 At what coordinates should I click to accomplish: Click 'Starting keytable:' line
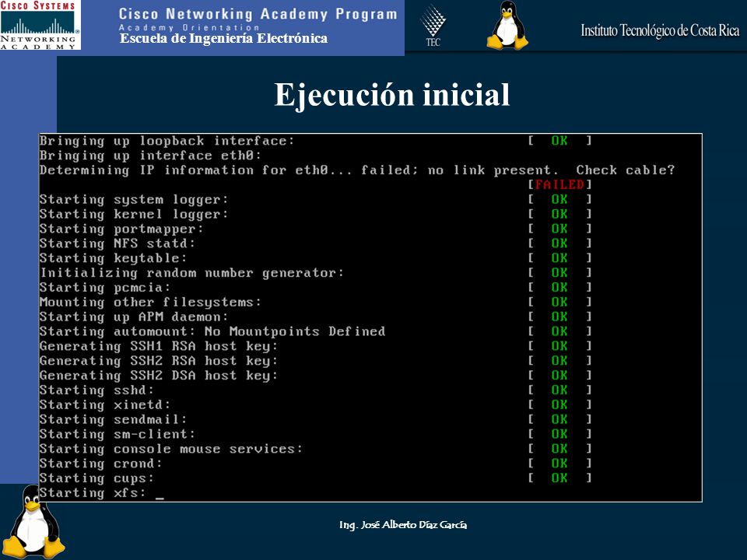point(114,258)
